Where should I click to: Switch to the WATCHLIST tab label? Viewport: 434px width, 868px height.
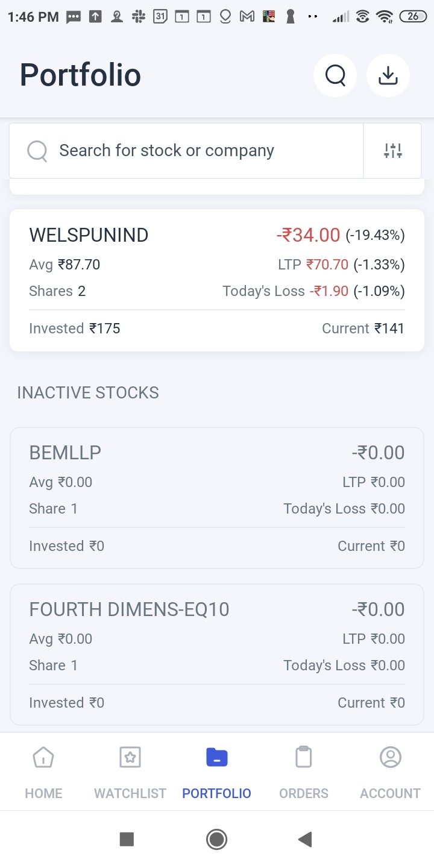[130, 793]
